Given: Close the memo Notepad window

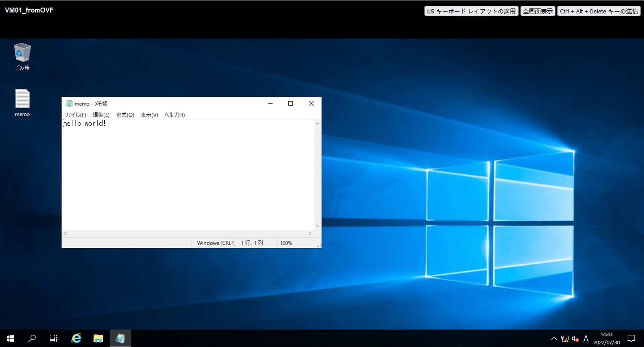Looking at the screenshot, I should pyautogui.click(x=311, y=103).
